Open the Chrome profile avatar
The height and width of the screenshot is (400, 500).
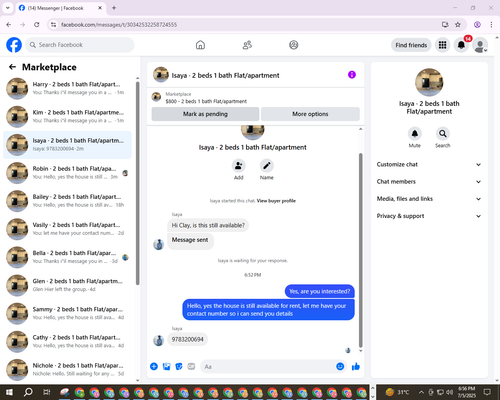(x=477, y=25)
